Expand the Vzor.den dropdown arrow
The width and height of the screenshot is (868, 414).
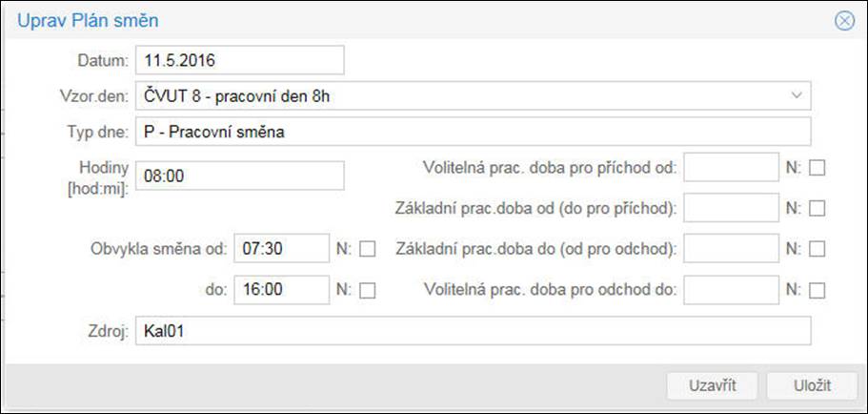[x=797, y=95]
